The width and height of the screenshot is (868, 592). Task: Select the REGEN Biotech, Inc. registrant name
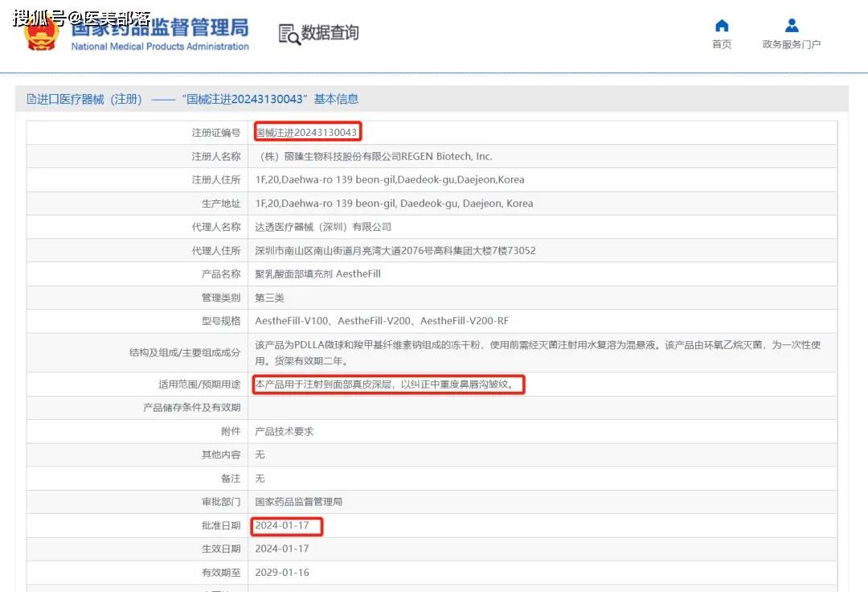[374, 156]
